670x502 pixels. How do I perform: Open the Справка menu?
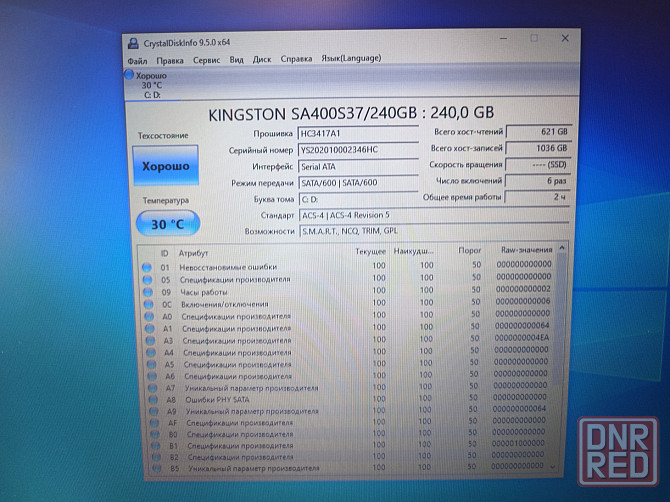click(x=296, y=59)
